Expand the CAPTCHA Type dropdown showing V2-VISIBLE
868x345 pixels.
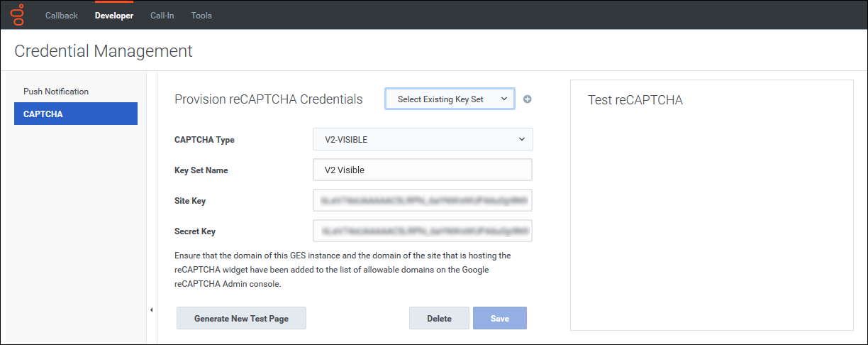click(423, 140)
